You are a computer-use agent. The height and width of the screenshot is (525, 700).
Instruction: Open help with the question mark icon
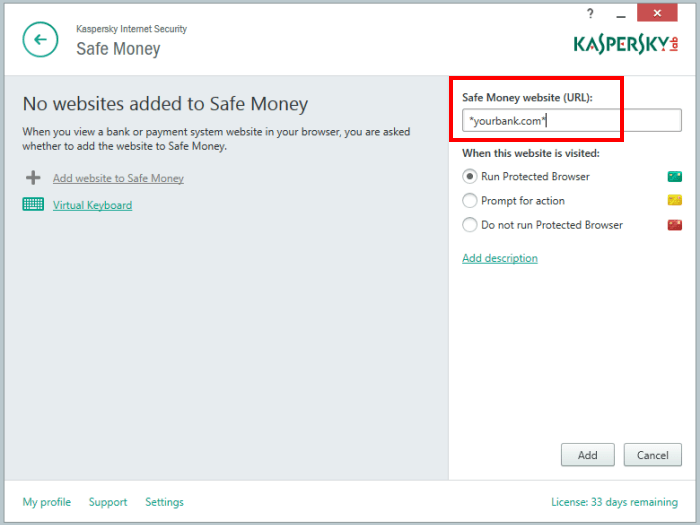click(x=590, y=14)
